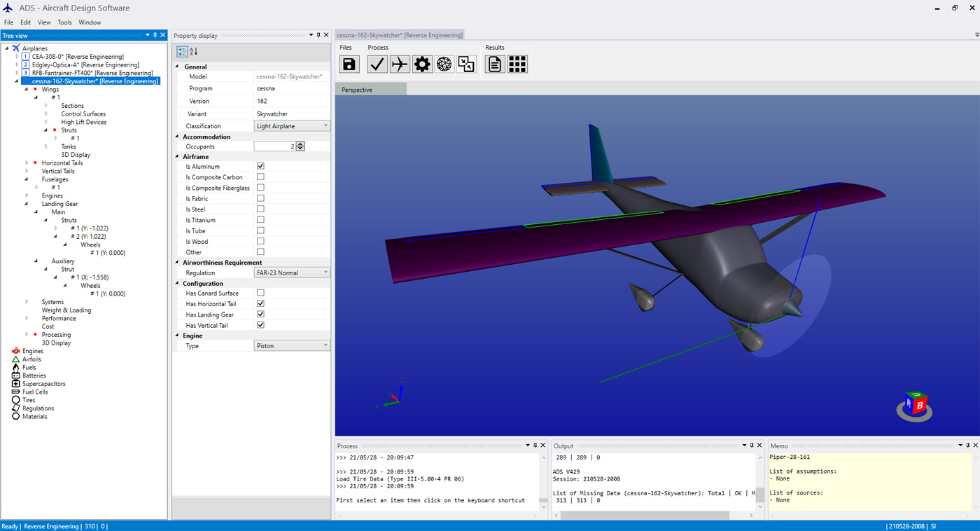980x531 pixels.
Task: Open the Engine Type Piston dropdown
Action: pos(291,345)
